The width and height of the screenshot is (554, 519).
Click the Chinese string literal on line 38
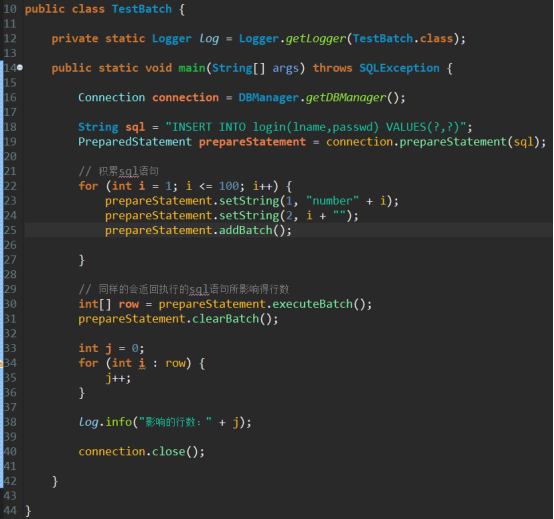(x=175, y=422)
